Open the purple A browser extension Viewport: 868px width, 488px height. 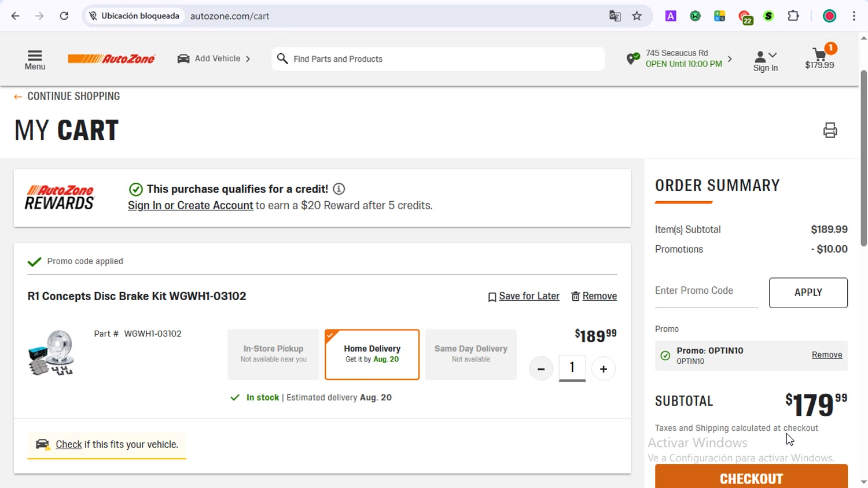click(x=671, y=16)
